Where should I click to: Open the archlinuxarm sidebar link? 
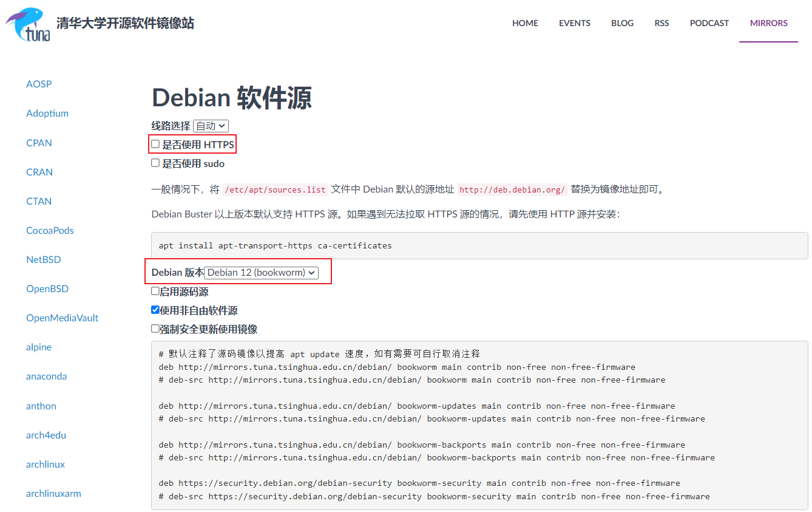click(53, 493)
